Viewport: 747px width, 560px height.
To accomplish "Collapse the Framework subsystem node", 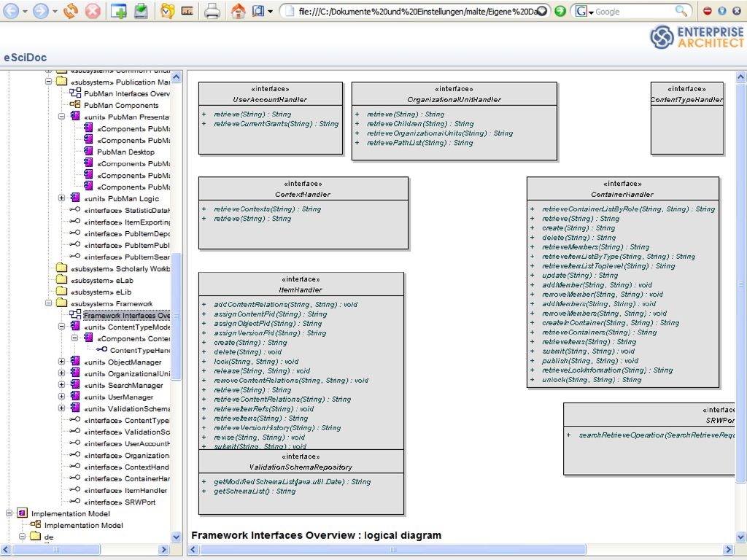I will click(49, 303).
